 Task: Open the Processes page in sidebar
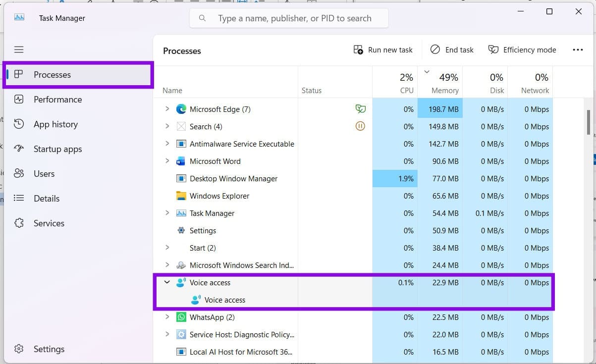point(78,75)
